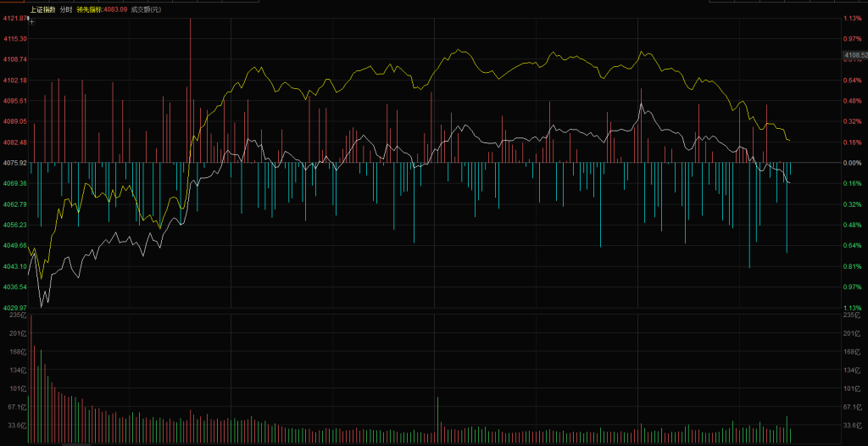Click the crosshair plus icon at chart corner

[31, 21]
